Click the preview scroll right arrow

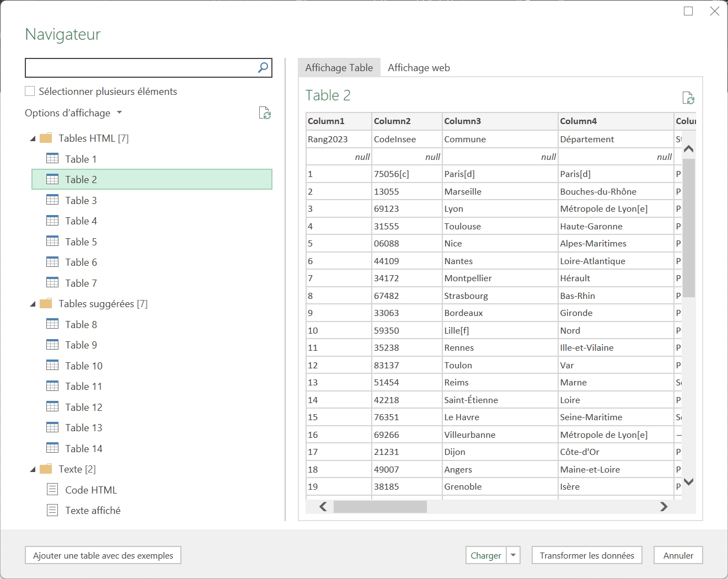pos(664,506)
